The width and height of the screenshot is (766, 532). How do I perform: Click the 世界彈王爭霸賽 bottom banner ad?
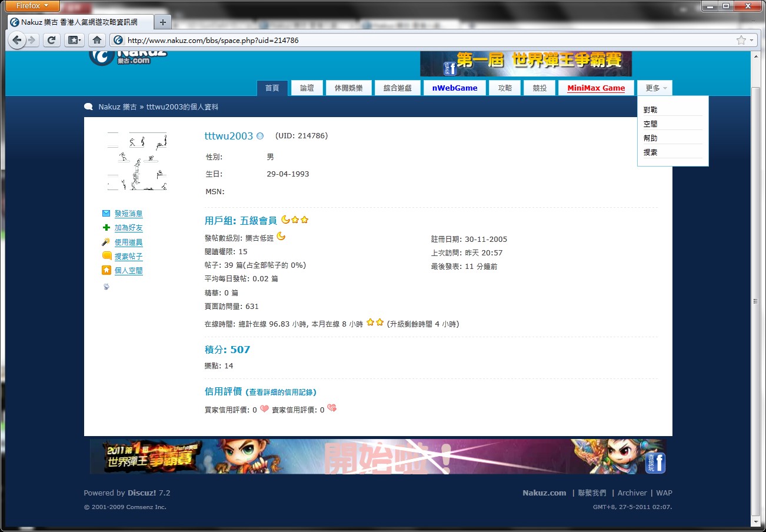point(378,457)
